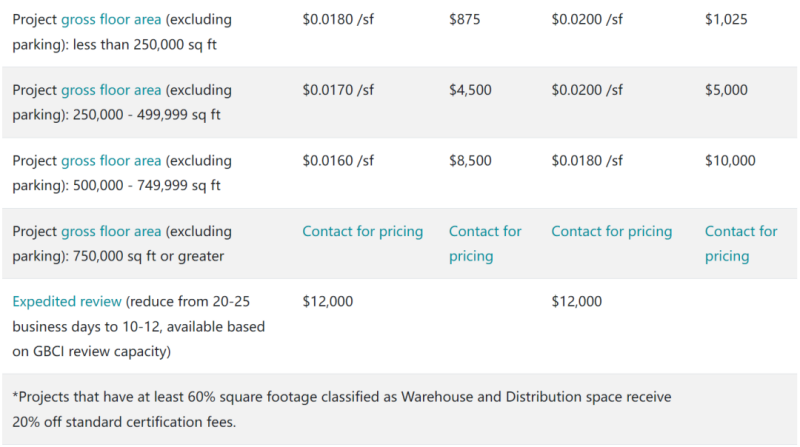Select the $0.0160 /sf rate cell
The image size is (800, 447).
point(338,160)
